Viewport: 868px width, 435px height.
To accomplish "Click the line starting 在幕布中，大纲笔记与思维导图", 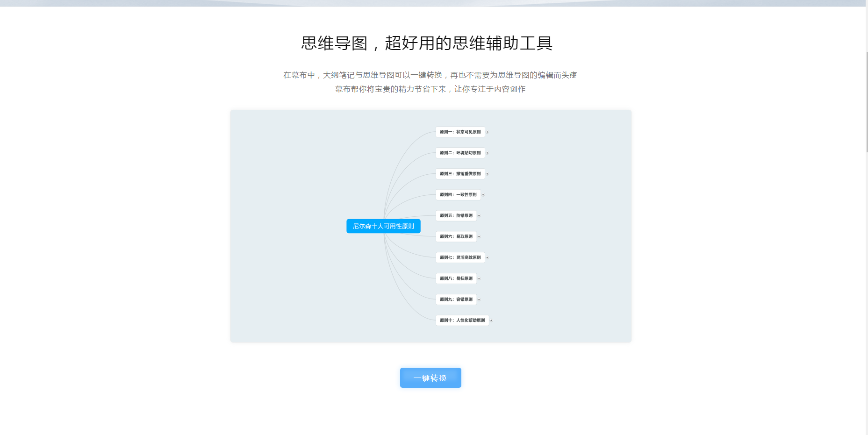I will pyautogui.click(x=430, y=75).
